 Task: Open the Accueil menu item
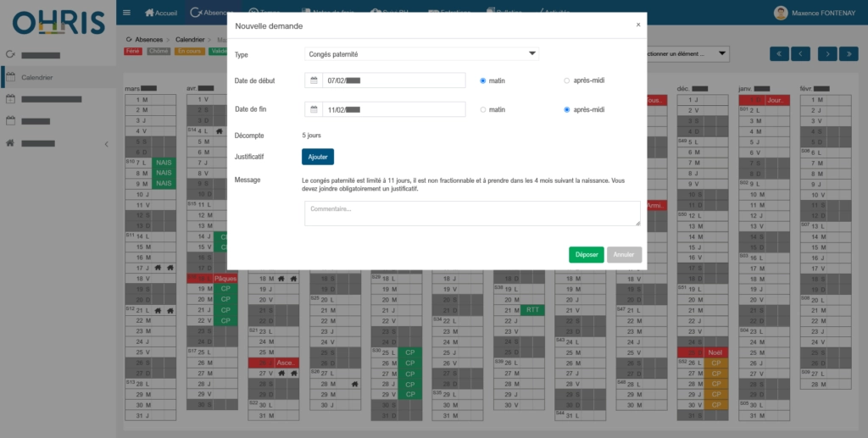[161, 13]
